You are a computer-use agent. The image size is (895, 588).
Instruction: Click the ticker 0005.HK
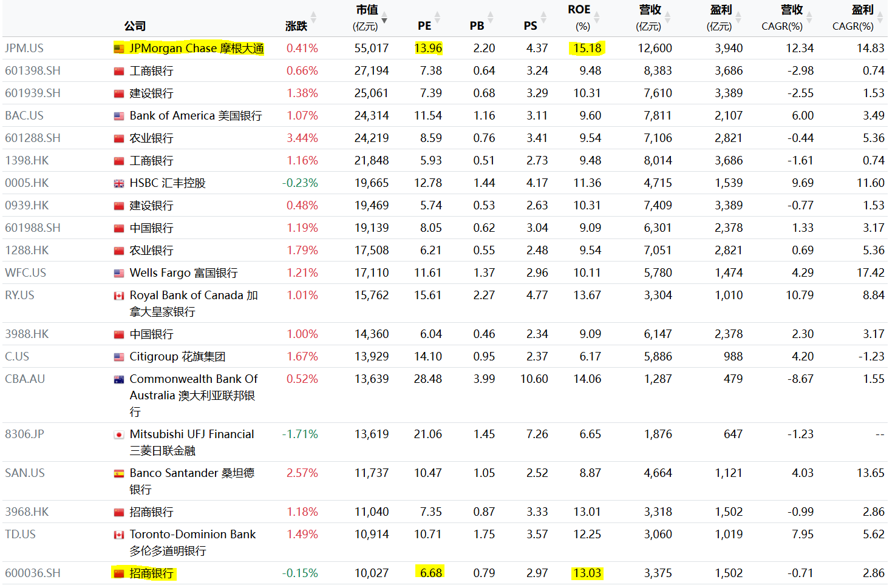[27, 183]
